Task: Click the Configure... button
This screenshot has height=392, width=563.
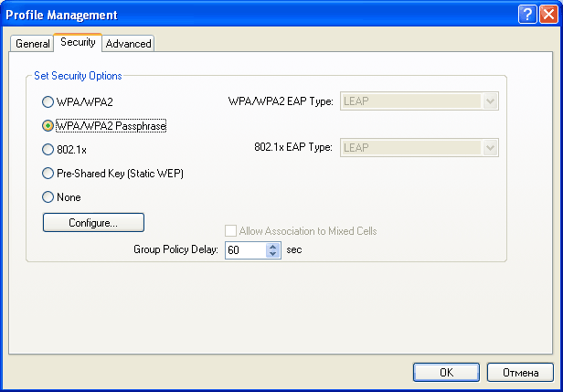Action: [x=93, y=223]
